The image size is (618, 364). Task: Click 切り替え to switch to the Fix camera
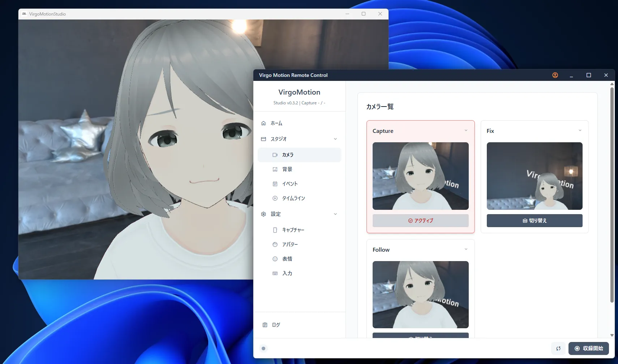[535, 220]
